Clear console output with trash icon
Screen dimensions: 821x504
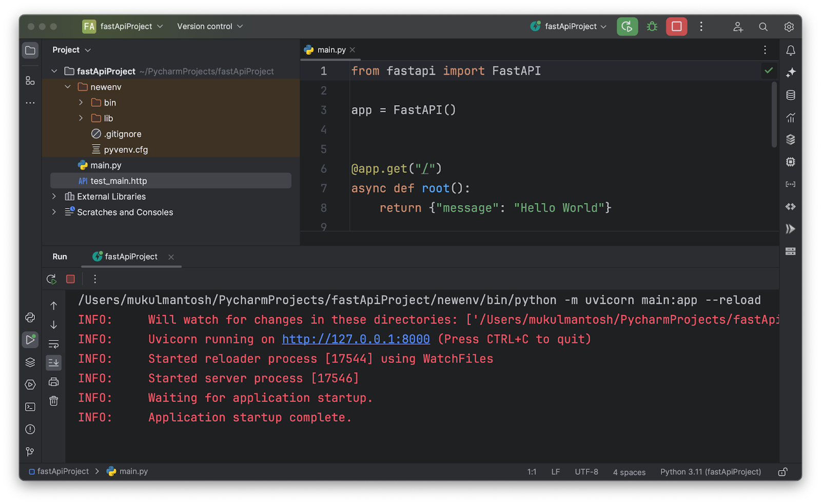(54, 401)
